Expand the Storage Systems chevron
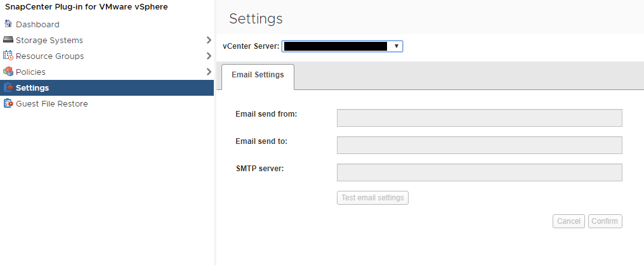The height and width of the screenshot is (265, 644). click(x=209, y=40)
